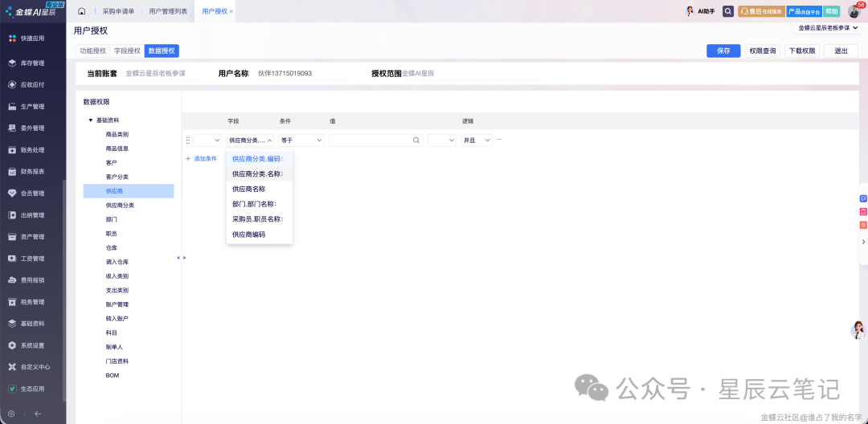This screenshot has width=868, height=424.
Task: Click the user avatar with notification badge
Action: 855,10
